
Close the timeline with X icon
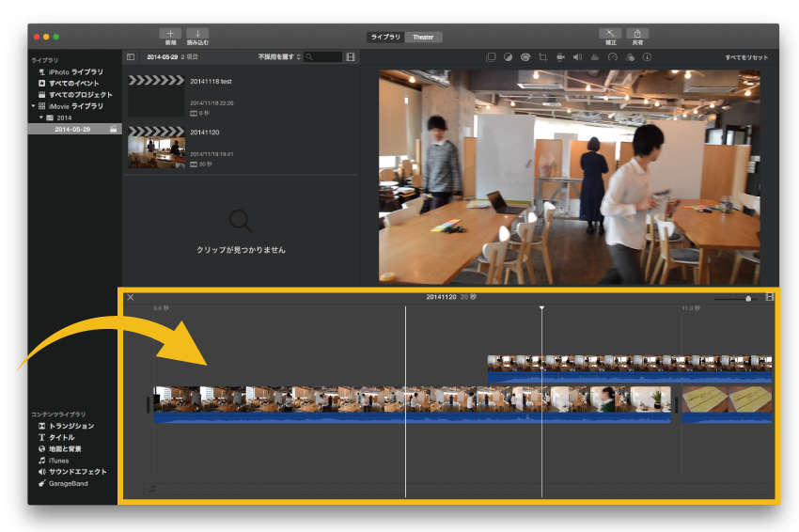[x=131, y=297]
